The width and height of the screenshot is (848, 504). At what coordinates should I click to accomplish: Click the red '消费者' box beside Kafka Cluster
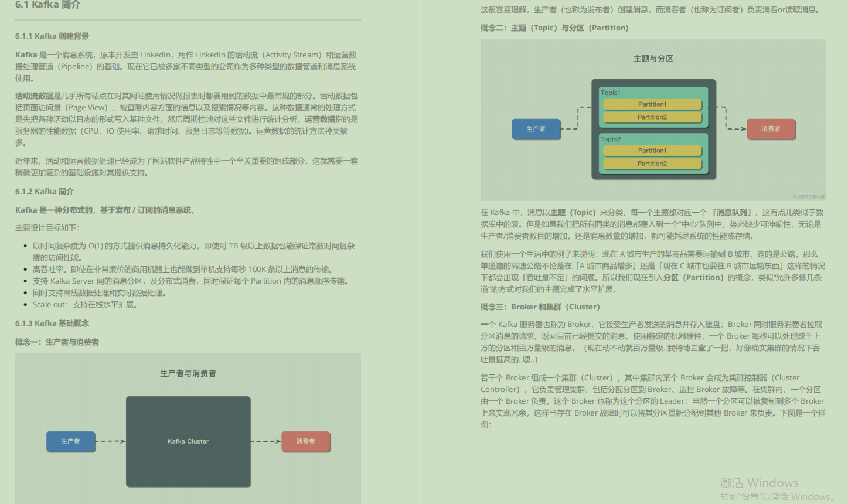click(305, 441)
